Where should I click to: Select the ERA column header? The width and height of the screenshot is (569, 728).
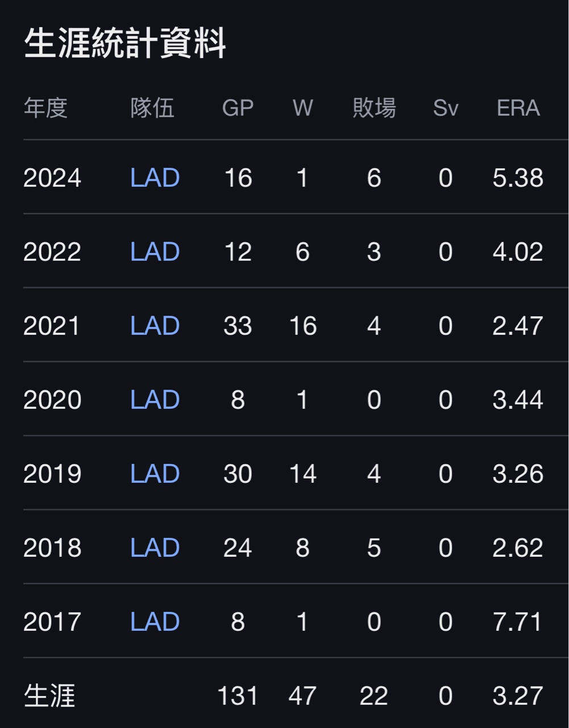point(518,107)
